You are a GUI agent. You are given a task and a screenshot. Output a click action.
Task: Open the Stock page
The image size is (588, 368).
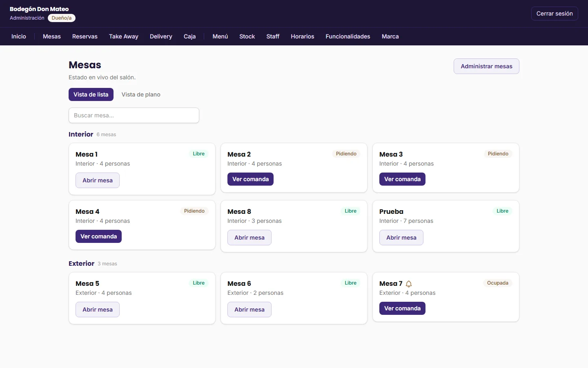[247, 36]
